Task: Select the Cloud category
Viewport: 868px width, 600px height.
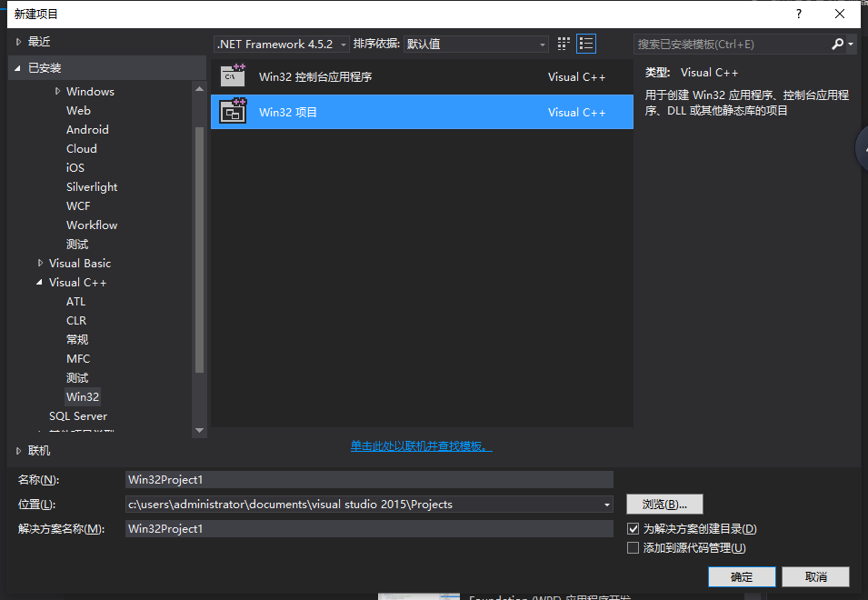Action: point(82,149)
